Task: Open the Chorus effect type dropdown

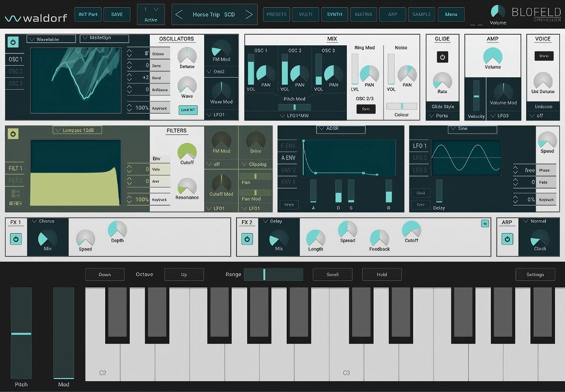Action: coord(48,221)
